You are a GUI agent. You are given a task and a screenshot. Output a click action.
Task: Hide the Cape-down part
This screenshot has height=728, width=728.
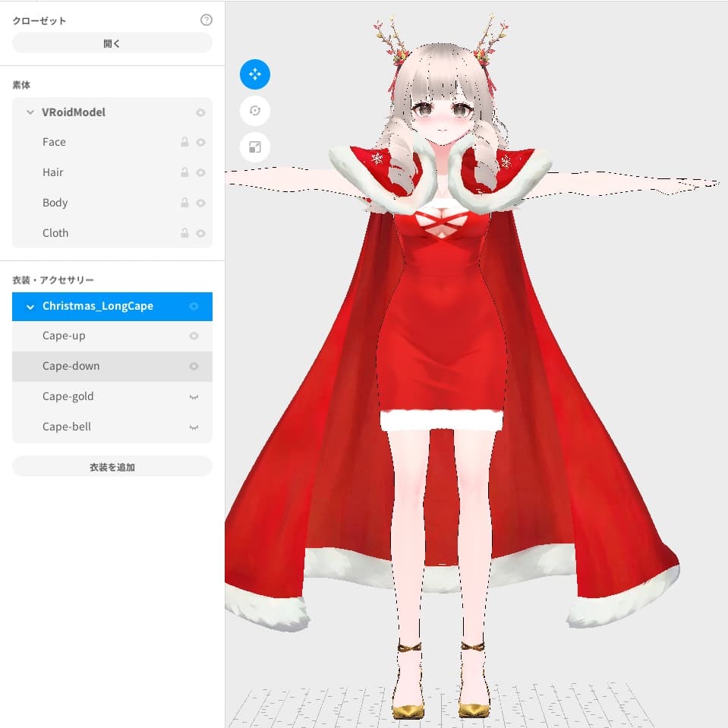coord(194,367)
